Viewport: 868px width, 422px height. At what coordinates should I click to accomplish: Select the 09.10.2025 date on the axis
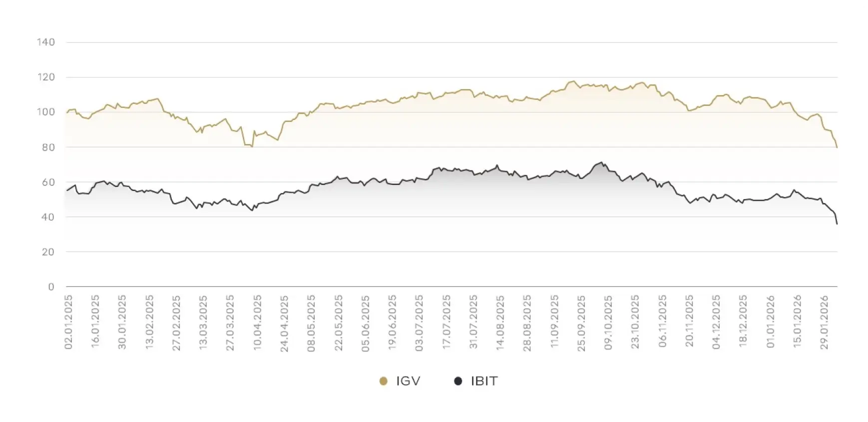point(608,322)
